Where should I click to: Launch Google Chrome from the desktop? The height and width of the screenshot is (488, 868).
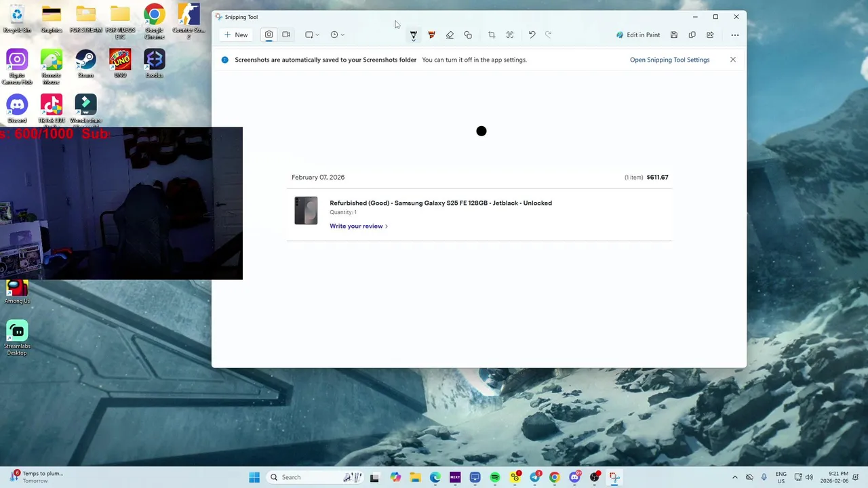click(x=154, y=22)
